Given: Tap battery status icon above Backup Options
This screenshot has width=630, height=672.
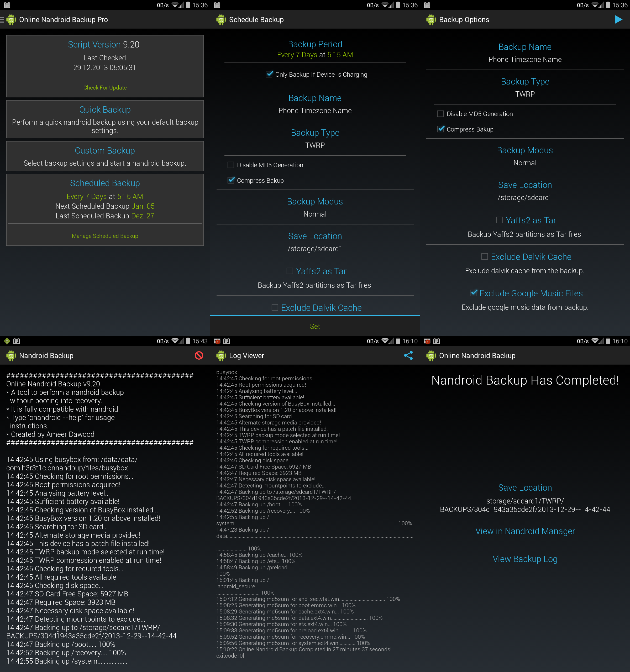Looking at the screenshot, I should tap(608, 5).
